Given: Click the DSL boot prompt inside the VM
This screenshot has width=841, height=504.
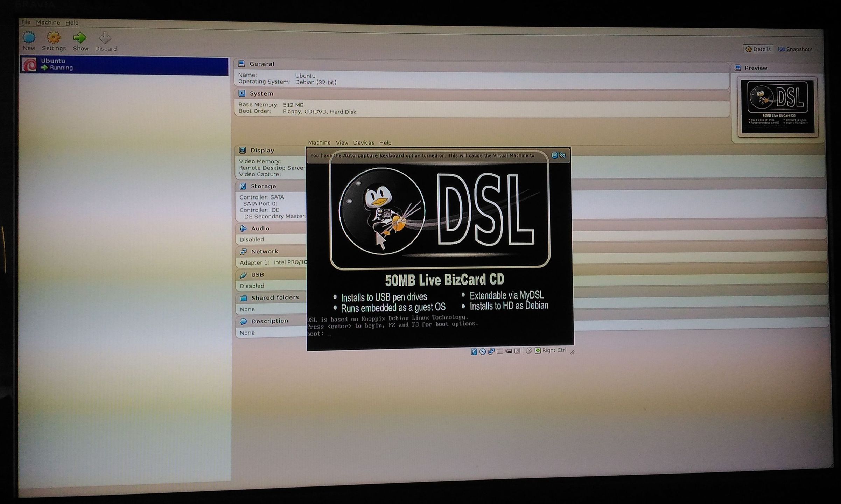Looking at the screenshot, I should click(319, 334).
